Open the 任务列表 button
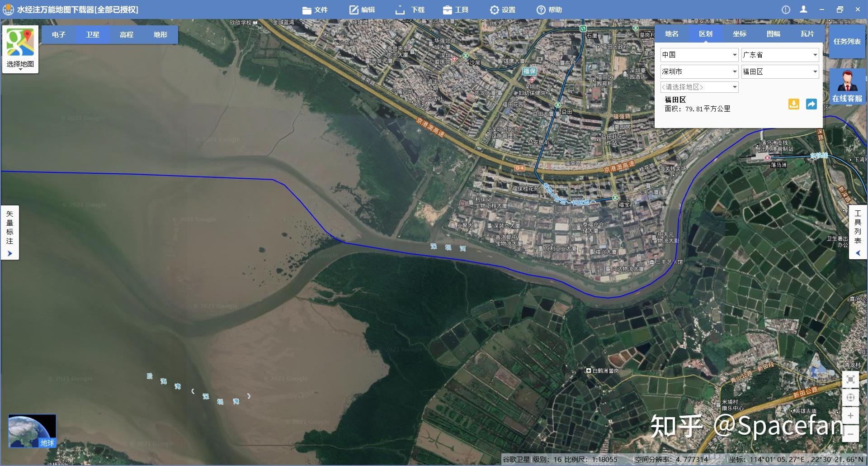 pyautogui.click(x=847, y=41)
